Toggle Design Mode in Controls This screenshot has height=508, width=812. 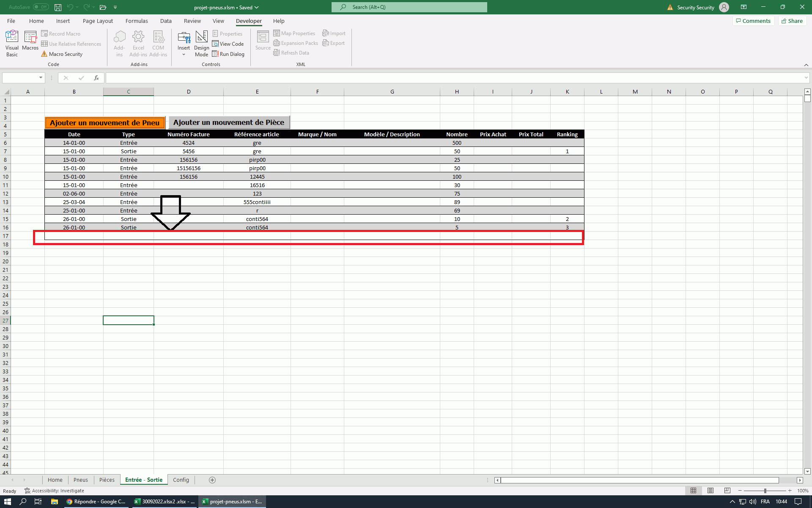[201, 43]
